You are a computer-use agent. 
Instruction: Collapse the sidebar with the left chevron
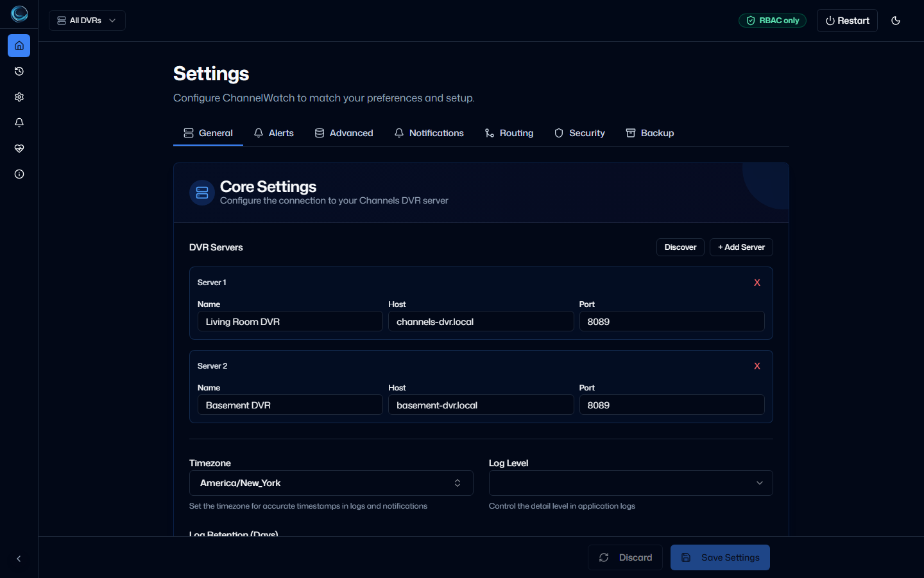19,559
